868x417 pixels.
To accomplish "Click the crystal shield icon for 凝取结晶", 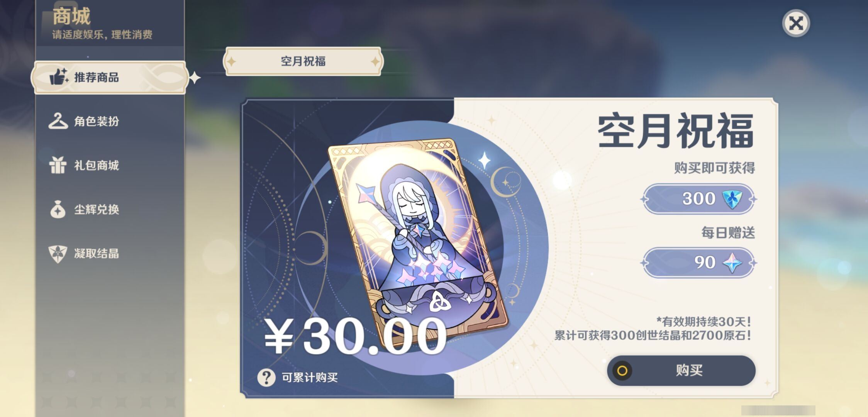I will coord(58,254).
